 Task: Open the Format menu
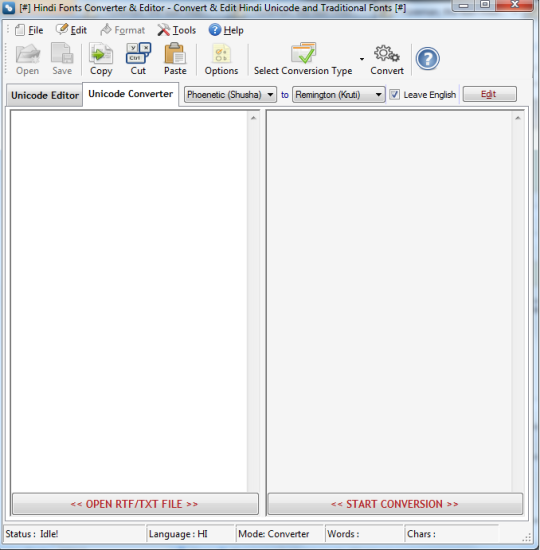122,30
